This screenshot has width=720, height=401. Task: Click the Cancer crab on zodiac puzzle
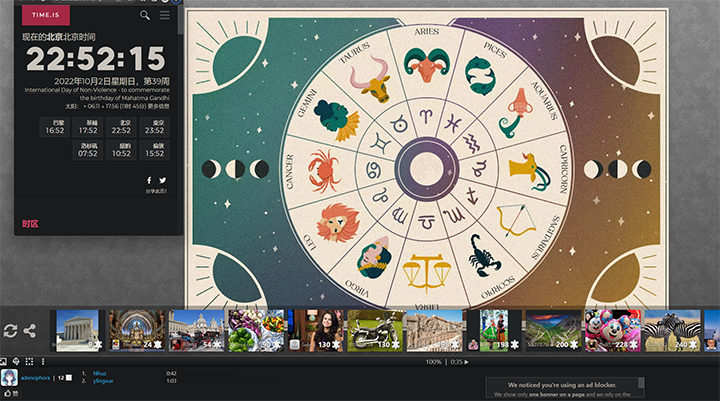point(324,170)
